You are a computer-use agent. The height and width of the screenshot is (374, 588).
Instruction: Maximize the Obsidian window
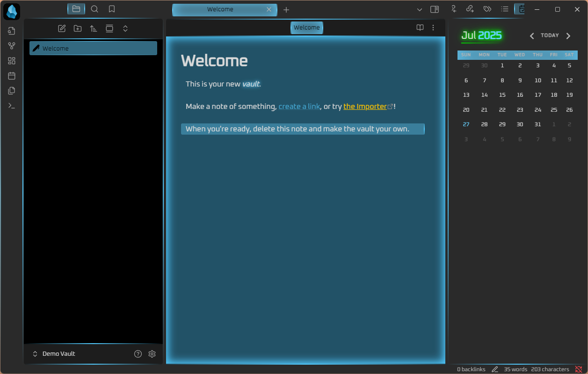point(558,9)
